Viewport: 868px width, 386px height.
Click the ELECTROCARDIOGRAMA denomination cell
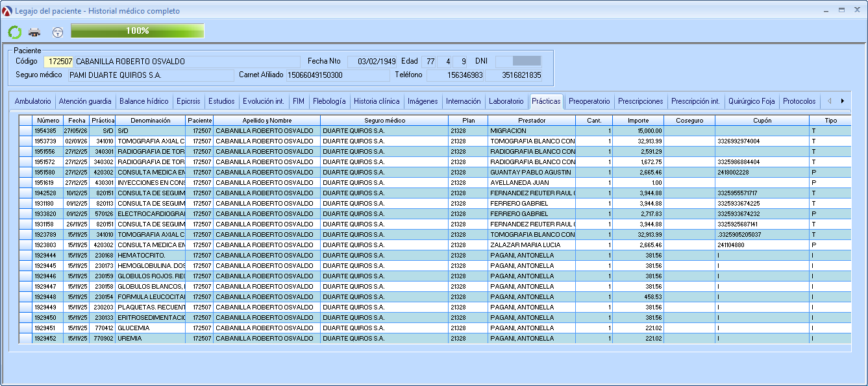151,214
